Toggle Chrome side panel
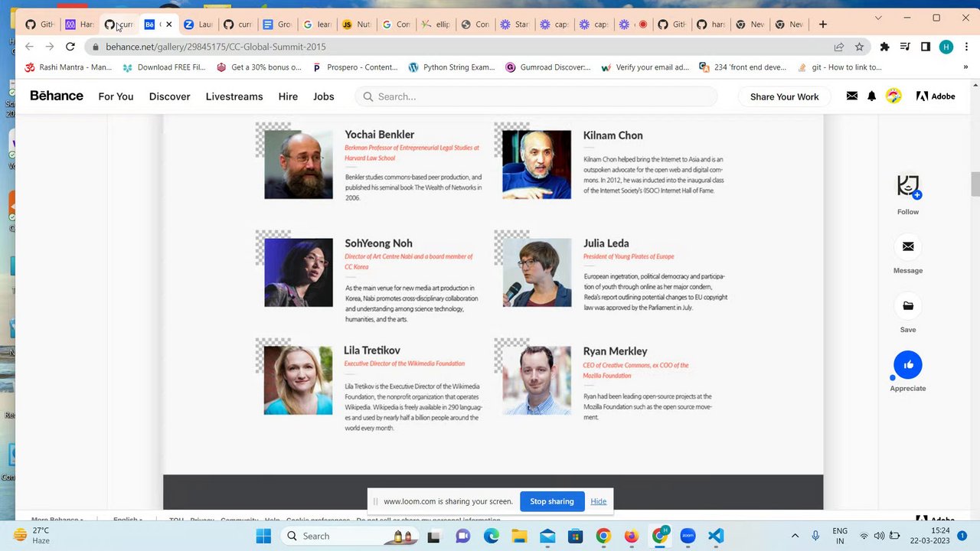The width and height of the screenshot is (980, 551). (926, 47)
